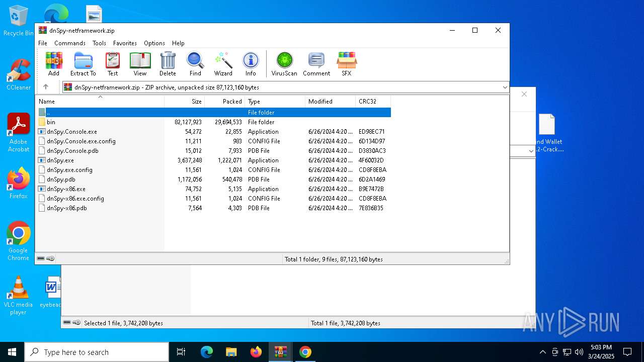Screen dimensions: 644x362
Task: Select dnSpy.Console.exe.config file
Action: [213, 141]
